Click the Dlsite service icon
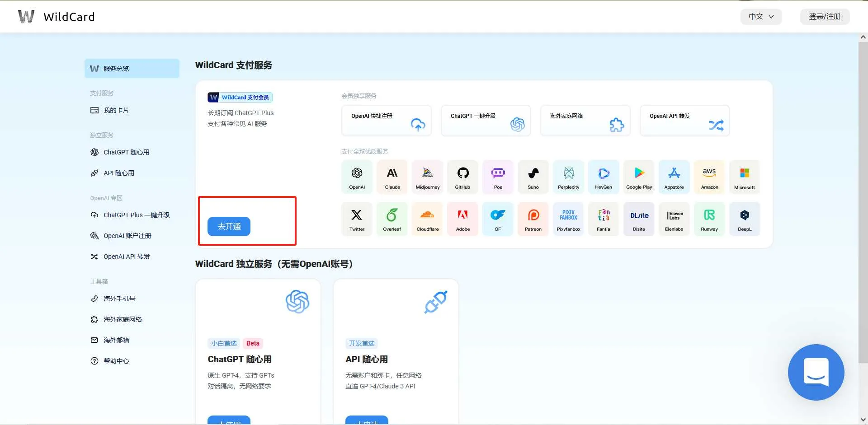The width and height of the screenshot is (868, 425). coord(639,219)
